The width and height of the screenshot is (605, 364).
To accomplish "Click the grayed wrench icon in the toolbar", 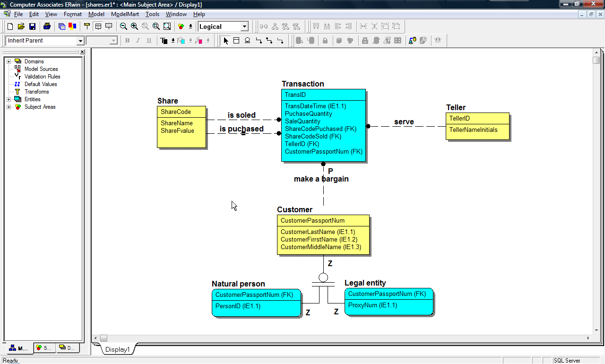I will pyautogui.click(x=423, y=41).
